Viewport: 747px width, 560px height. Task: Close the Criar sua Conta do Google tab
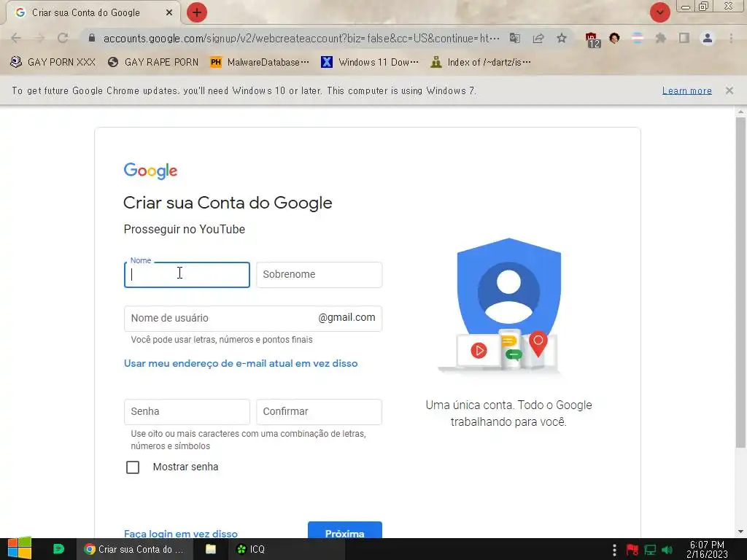coord(169,13)
